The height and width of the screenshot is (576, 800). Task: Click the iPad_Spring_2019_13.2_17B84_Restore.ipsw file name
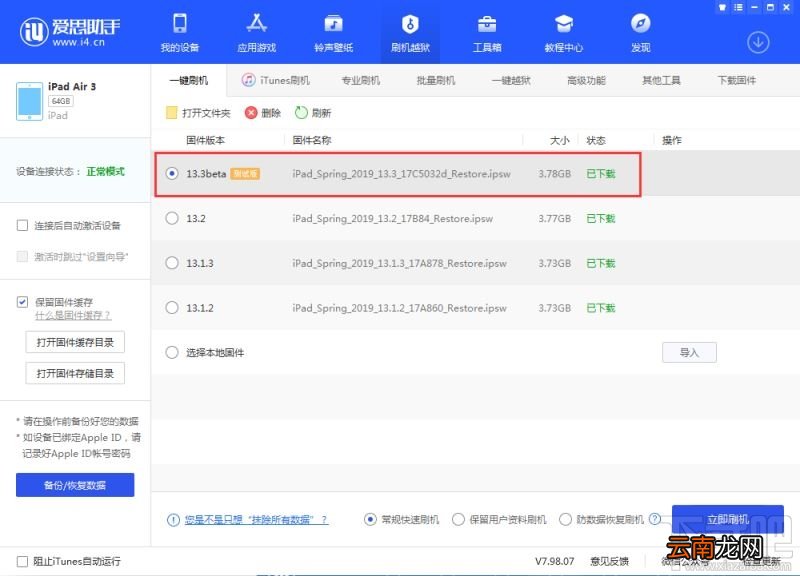[392, 218]
